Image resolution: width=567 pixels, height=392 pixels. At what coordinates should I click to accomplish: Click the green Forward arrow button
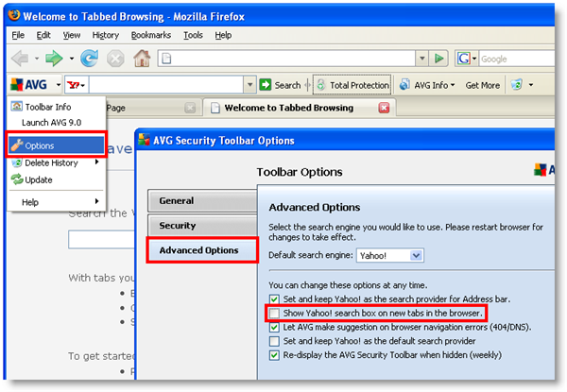click(x=54, y=59)
